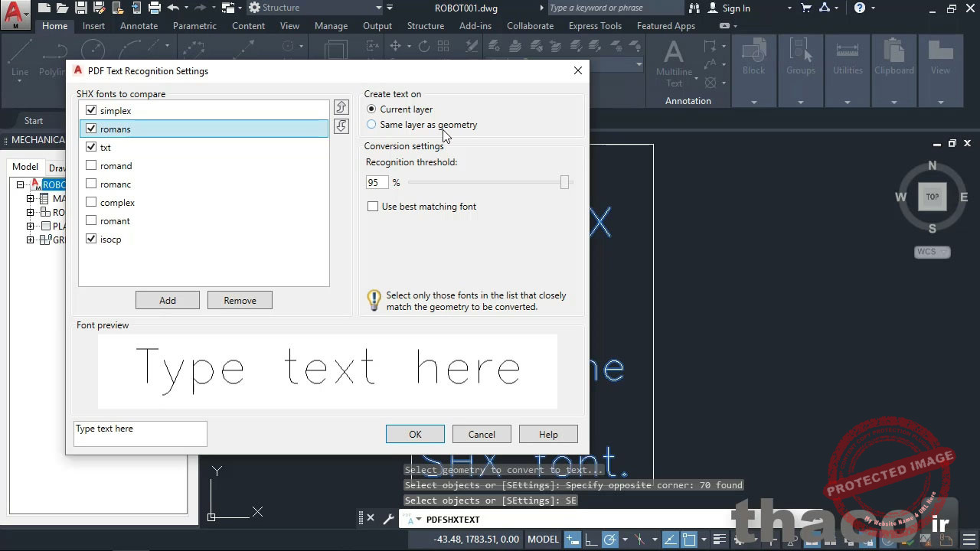The height and width of the screenshot is (551, 980).
Task: Enable Ortho mode from the status bar
Action: [x=590, y=540]
